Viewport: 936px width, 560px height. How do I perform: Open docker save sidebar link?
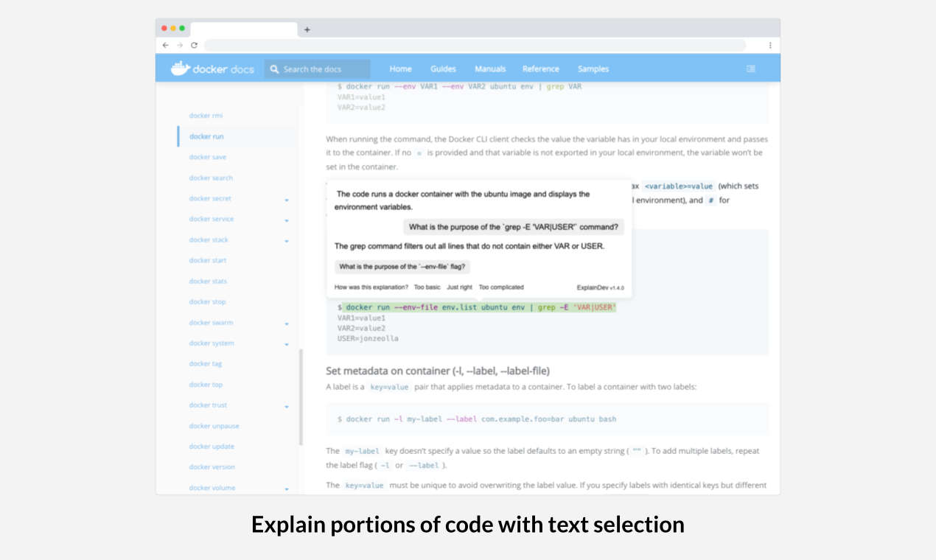coord(208,157)
